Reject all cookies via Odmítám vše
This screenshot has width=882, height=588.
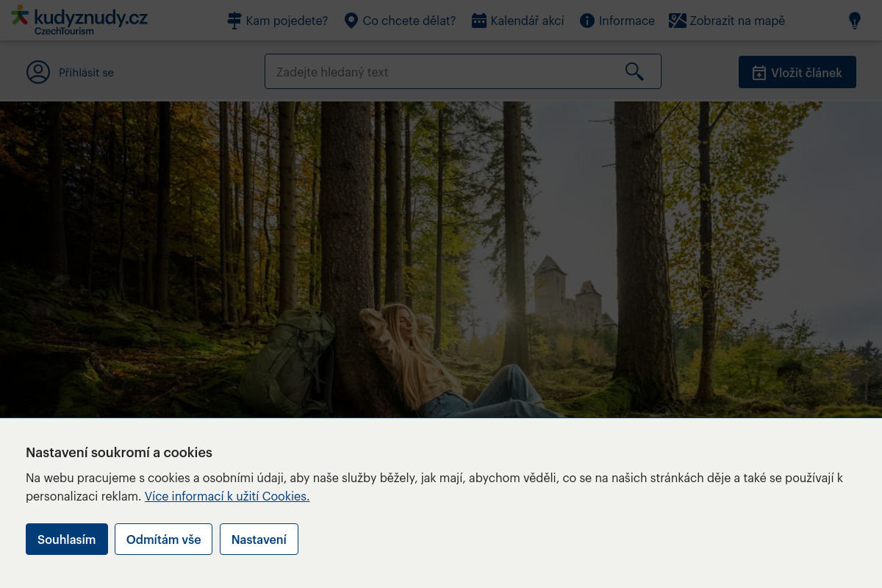coord(163,539)
